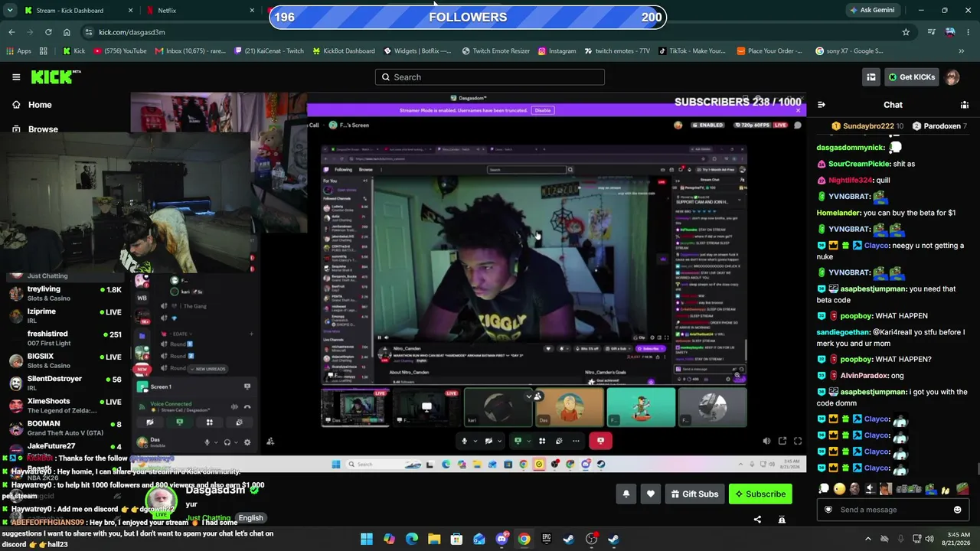Expand microphone options arrow in call controls
Image resolution: width=980 pixels, height=551 pixels.
(x=475, y=441)
